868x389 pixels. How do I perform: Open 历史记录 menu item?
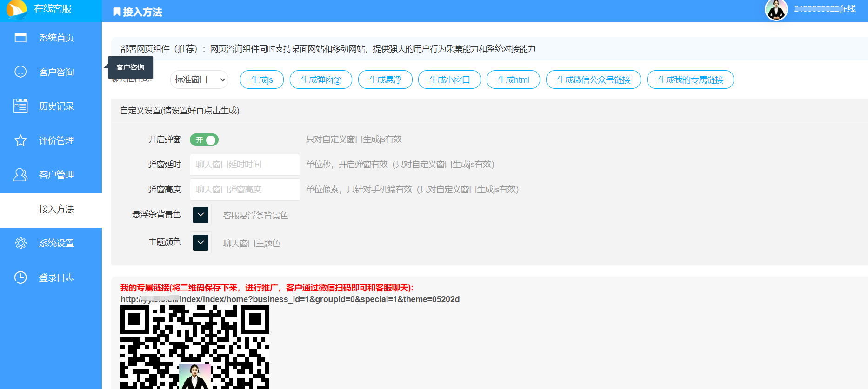[x=51, y=106]
